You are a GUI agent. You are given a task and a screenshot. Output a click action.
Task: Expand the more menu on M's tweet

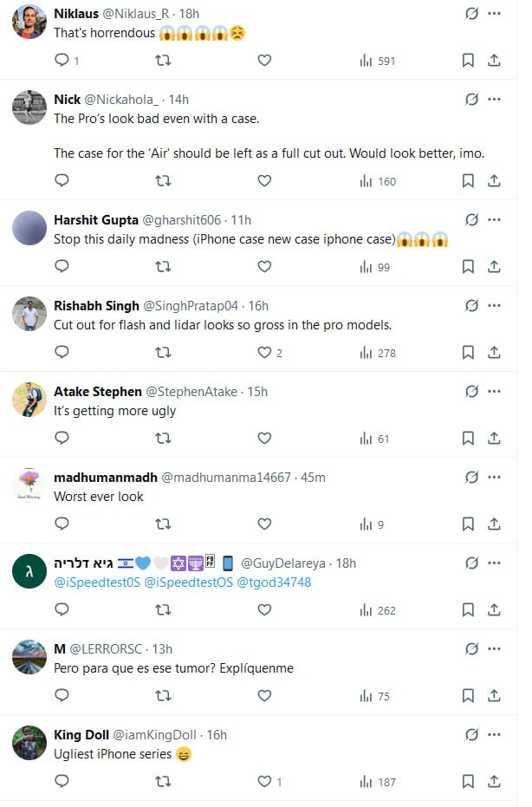click(x=494, y=649)
